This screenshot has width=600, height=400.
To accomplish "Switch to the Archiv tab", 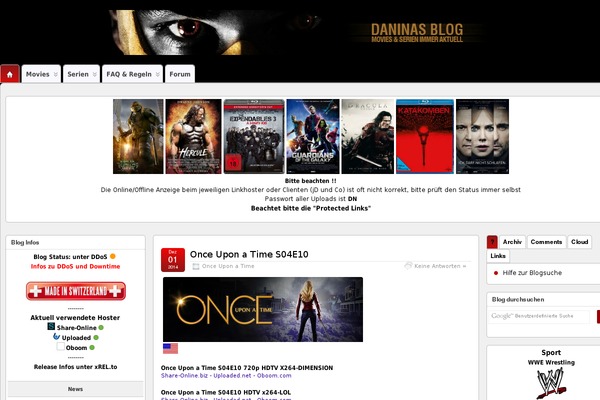I will [512, 242].
